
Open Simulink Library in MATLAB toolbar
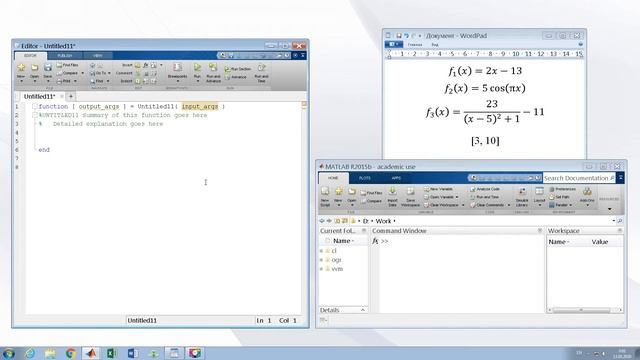click(522, 197)
